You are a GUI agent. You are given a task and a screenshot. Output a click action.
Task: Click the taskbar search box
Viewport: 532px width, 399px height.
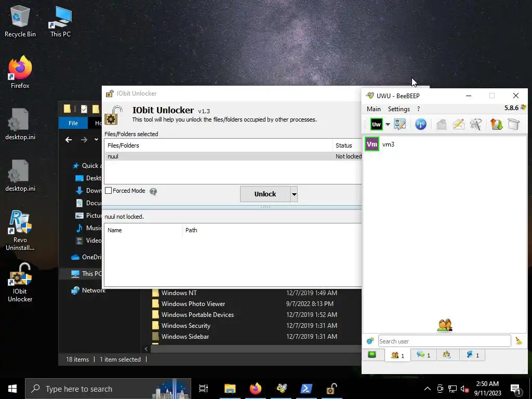[108, 389]
